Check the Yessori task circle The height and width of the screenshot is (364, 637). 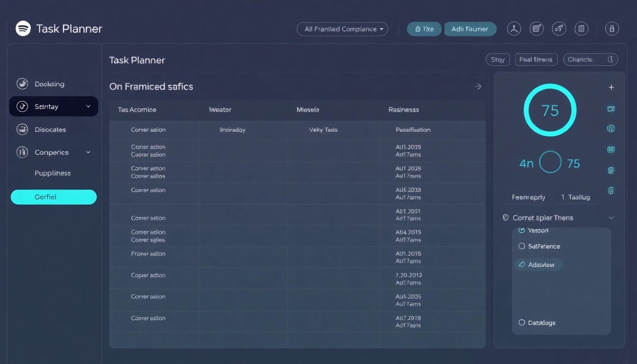pos(521,230)
